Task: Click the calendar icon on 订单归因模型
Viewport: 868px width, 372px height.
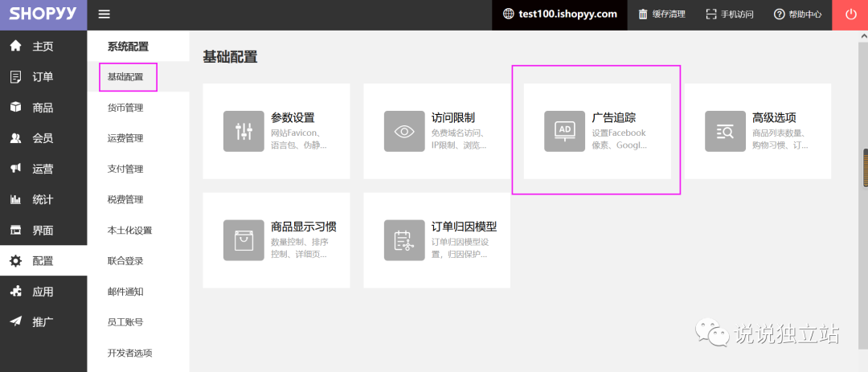Action: (x=404, y=240)
